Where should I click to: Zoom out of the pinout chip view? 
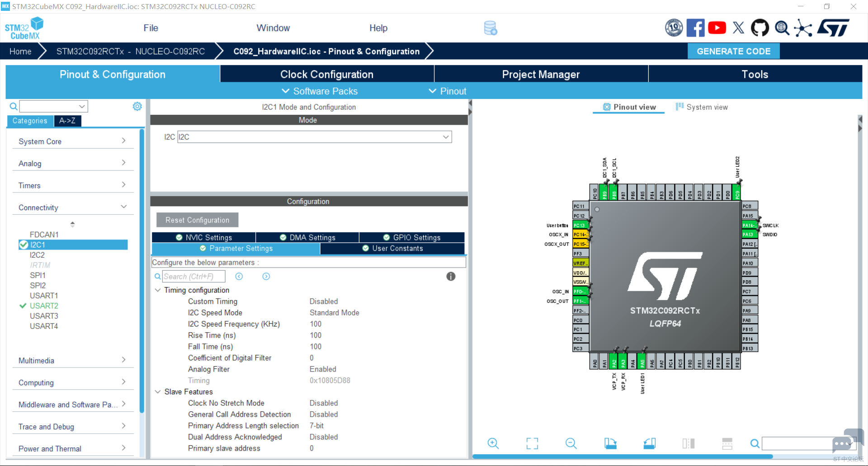571,443
